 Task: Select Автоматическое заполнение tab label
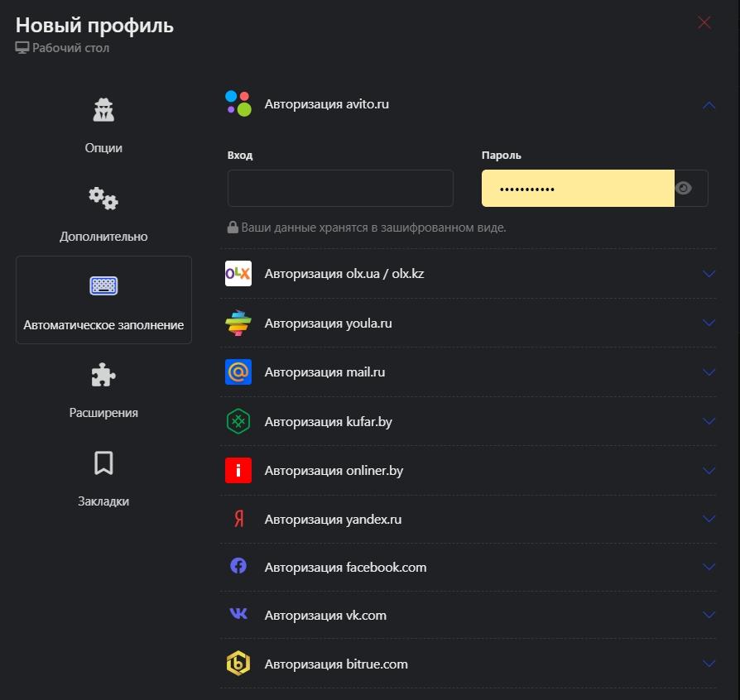(103, 325)
